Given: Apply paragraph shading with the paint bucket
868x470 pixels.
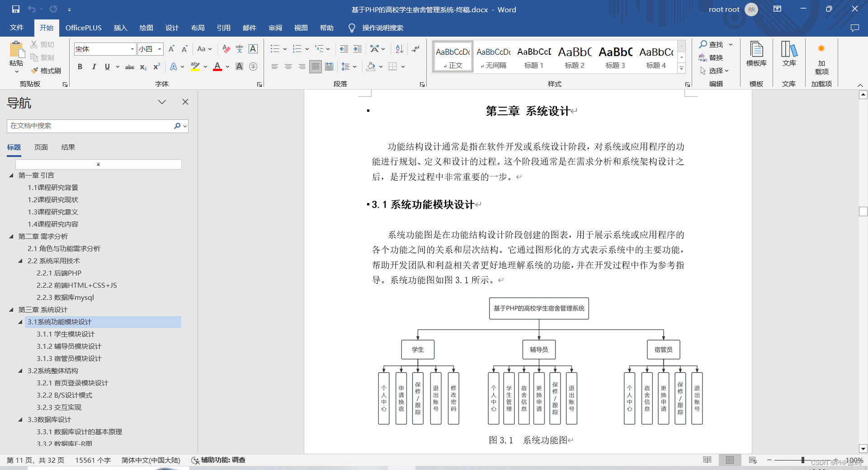Looking at the screenshot, I should click(x=371, y=66).
